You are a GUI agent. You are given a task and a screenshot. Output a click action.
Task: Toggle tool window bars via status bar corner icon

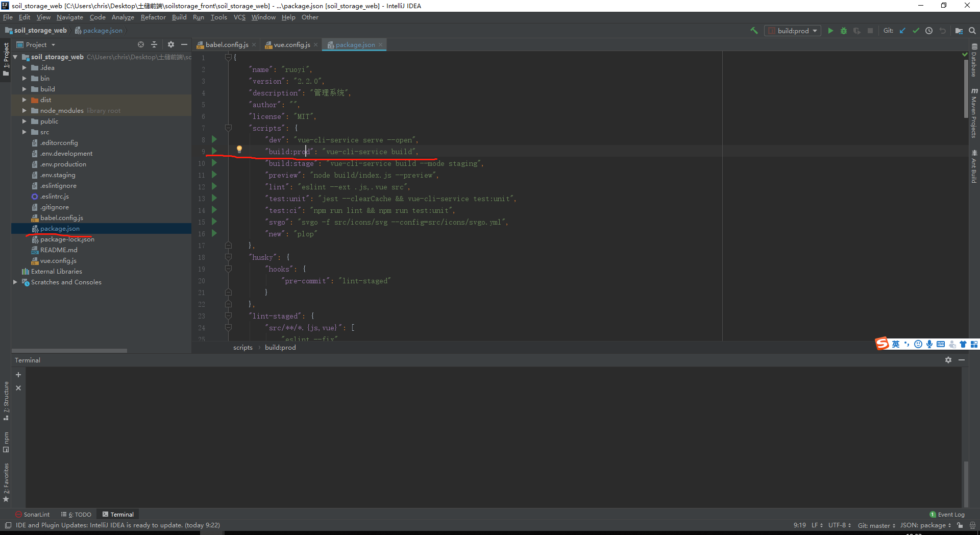(8, 525)
